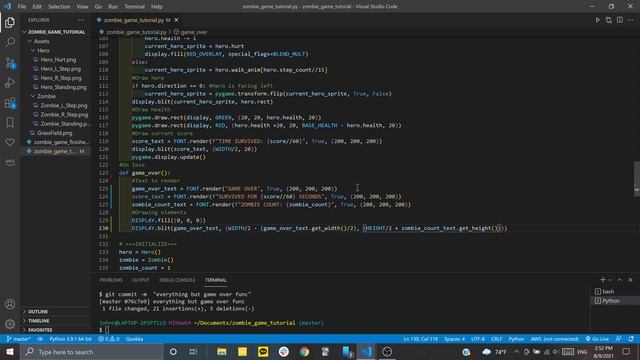The height and width of the screenshot is (360, 640).
Task: Close the zombie_game_tutorial.py editor tab
Action: (176, 20)
